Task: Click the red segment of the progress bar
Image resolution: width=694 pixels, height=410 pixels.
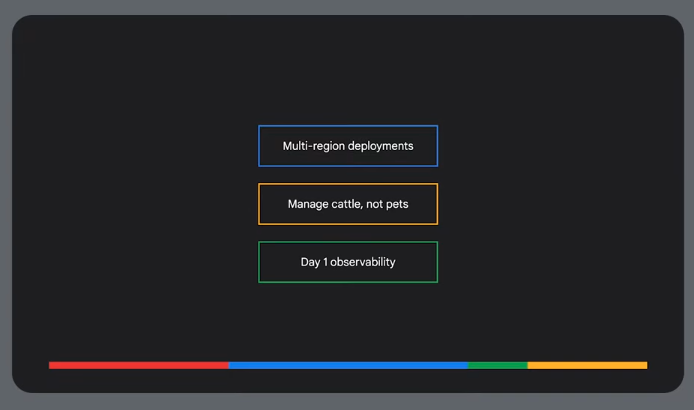Action: [138, 365]
